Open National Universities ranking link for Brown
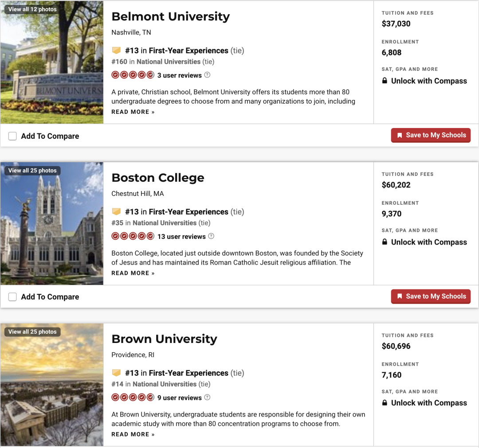 point(165,384)
